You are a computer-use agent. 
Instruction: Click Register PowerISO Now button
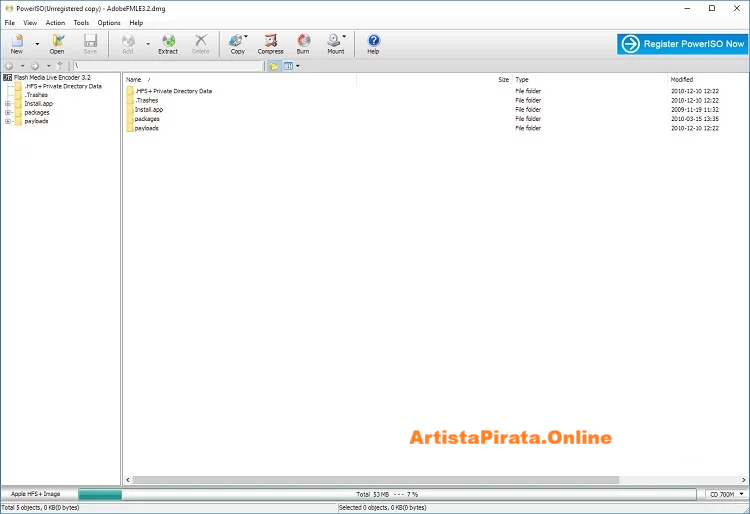(683, 44)
